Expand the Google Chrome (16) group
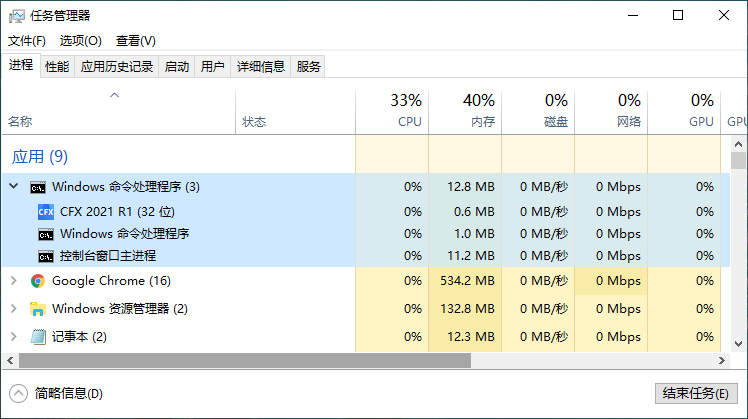The width and height of the screenshot is (748, 419). pyautogui.click(x=14, y=281)
